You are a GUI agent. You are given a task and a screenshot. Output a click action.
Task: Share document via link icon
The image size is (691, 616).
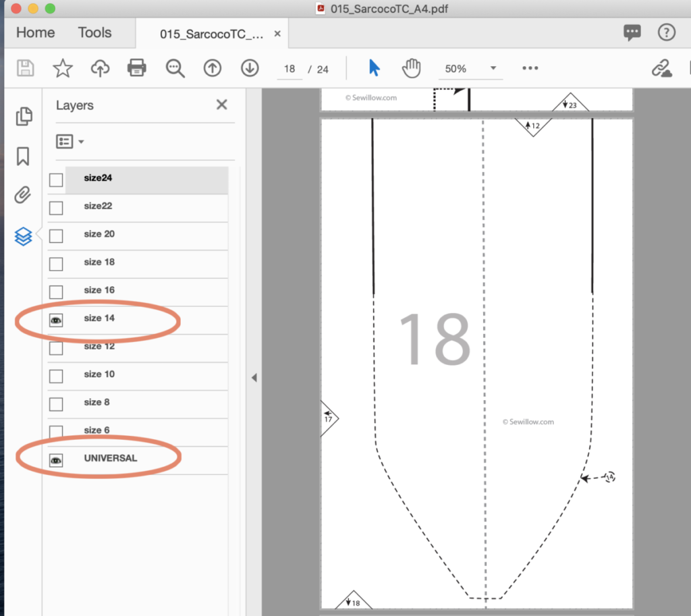click(662, 68)
